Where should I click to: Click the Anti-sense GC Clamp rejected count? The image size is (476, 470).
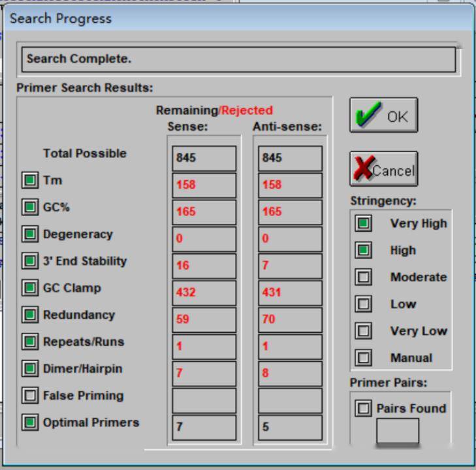(289, 292)
